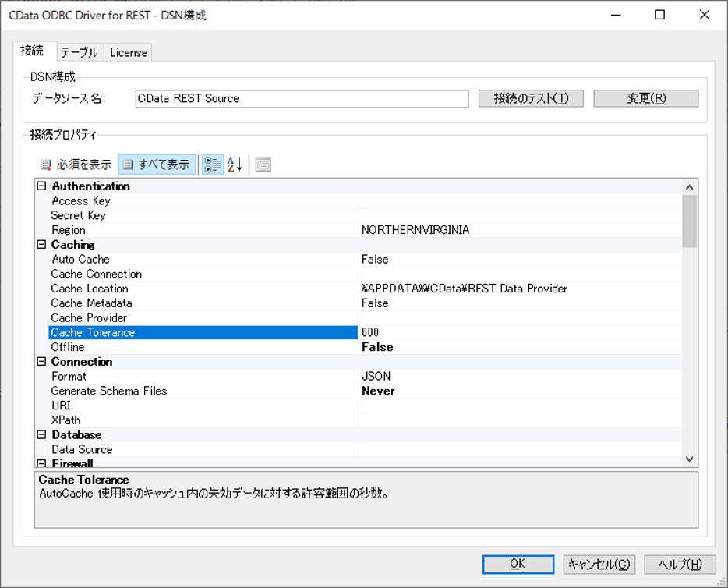
Task: Collapse the Connection section
Action: [41, 361]
